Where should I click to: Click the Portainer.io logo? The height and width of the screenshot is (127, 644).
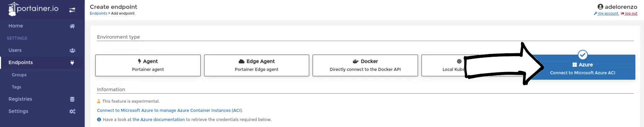point(33,9)
